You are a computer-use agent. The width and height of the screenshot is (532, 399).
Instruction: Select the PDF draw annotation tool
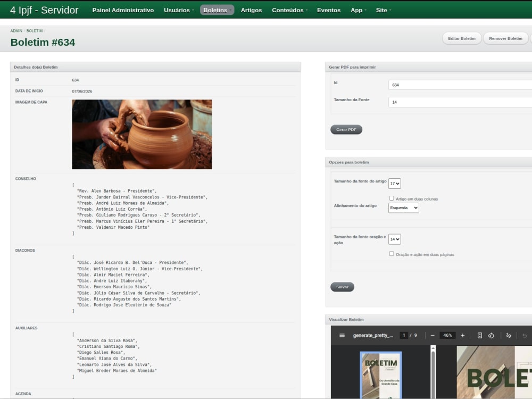click(509, 335)
